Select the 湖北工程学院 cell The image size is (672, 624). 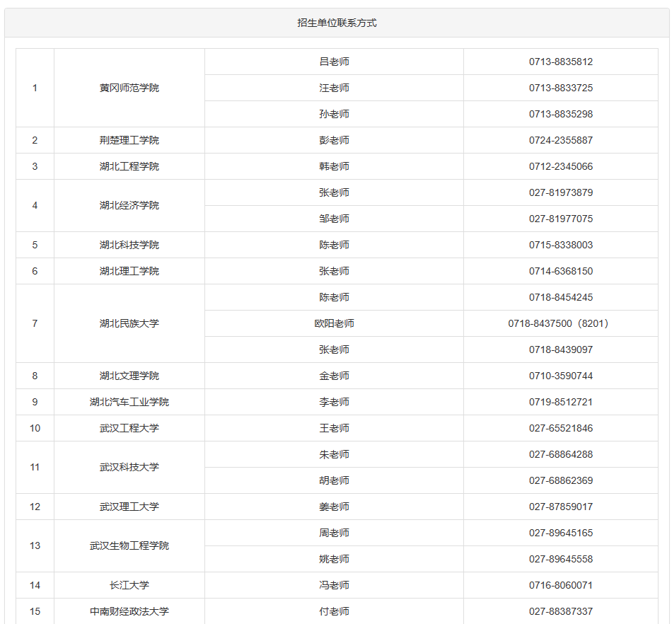[129, 166]
